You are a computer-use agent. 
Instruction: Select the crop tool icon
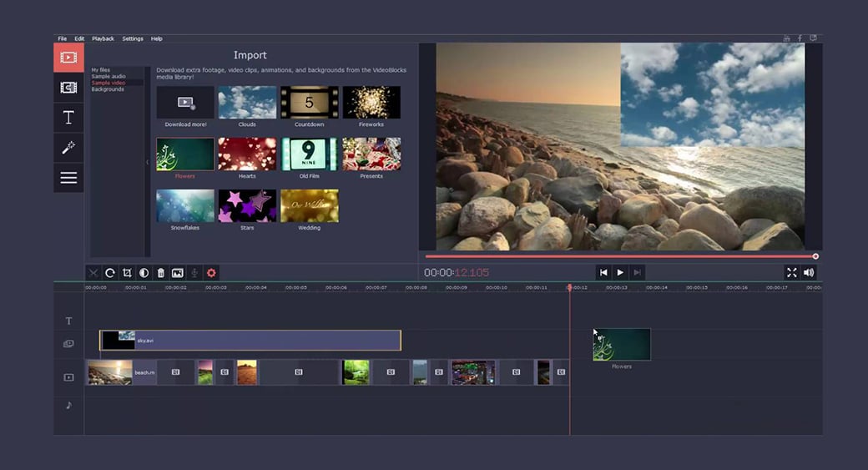coord(127,273)
